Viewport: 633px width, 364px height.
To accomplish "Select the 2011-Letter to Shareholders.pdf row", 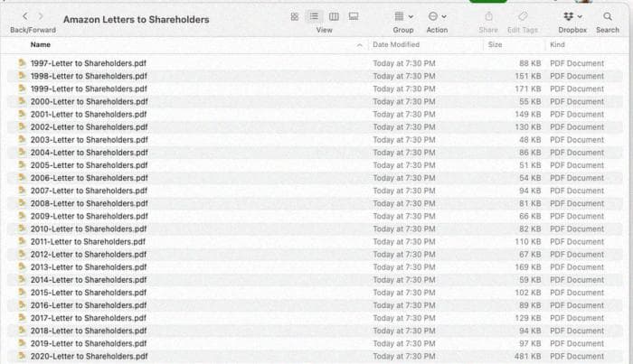I will pos(88,242).
